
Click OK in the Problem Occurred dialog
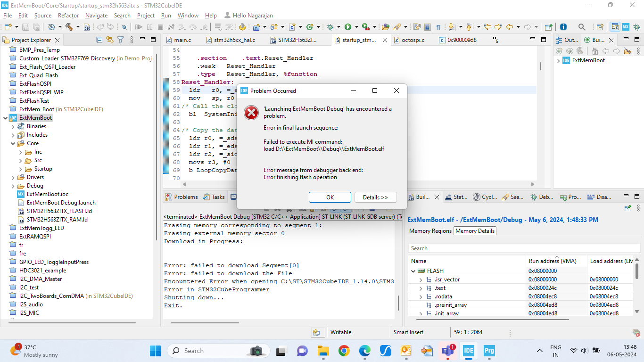click(330, 197)
